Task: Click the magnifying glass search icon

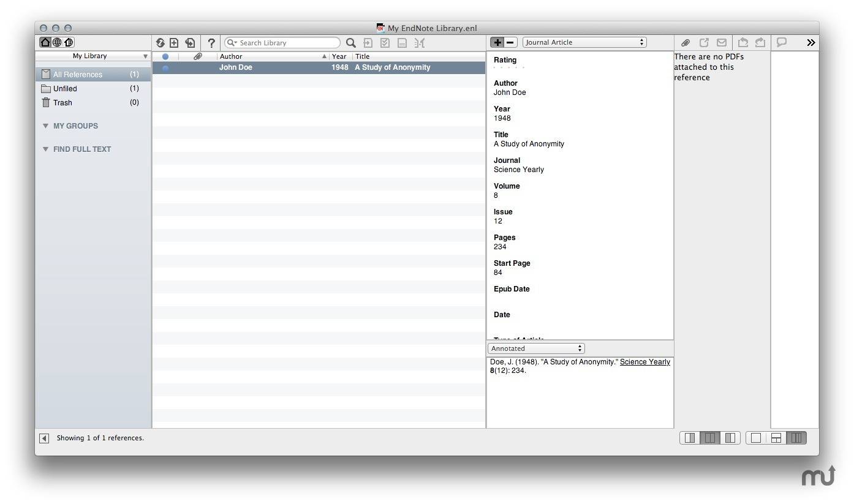Action: pos(351,43)
